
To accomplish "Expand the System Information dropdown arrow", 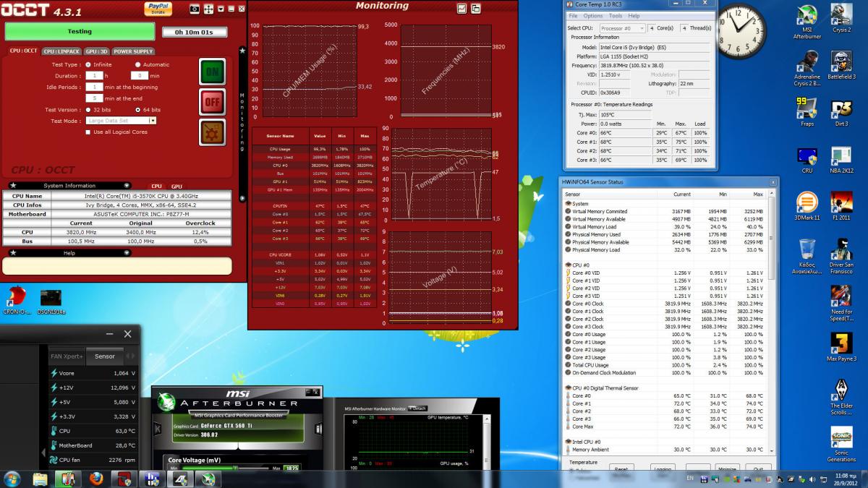I will click(127, 185).
